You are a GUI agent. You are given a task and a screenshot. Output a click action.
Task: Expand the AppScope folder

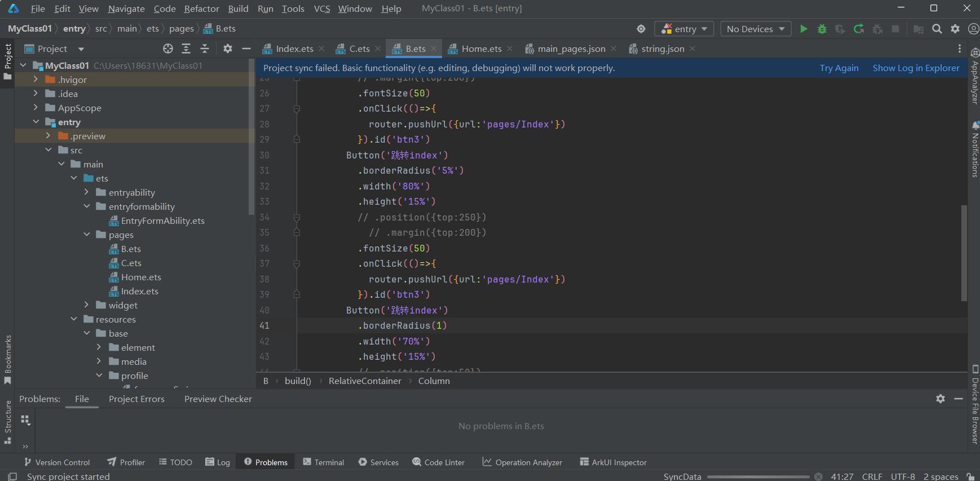[x=36, y=108]
